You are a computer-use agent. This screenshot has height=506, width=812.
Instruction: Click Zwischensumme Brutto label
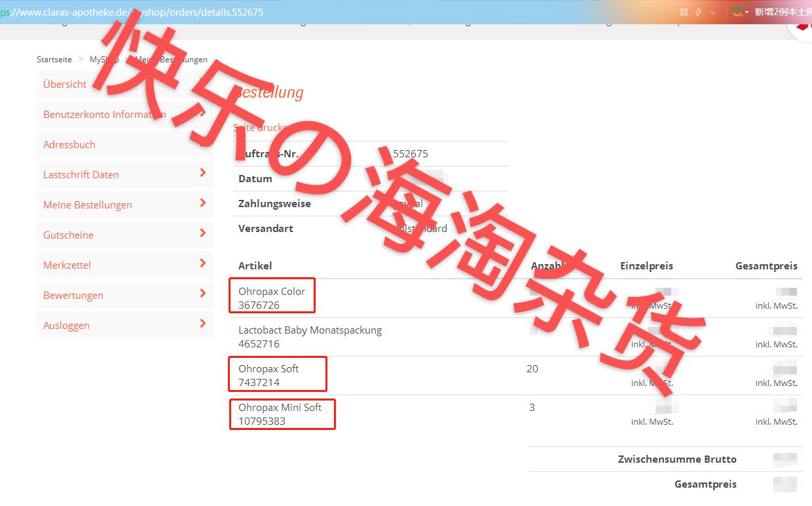[677, 459]
